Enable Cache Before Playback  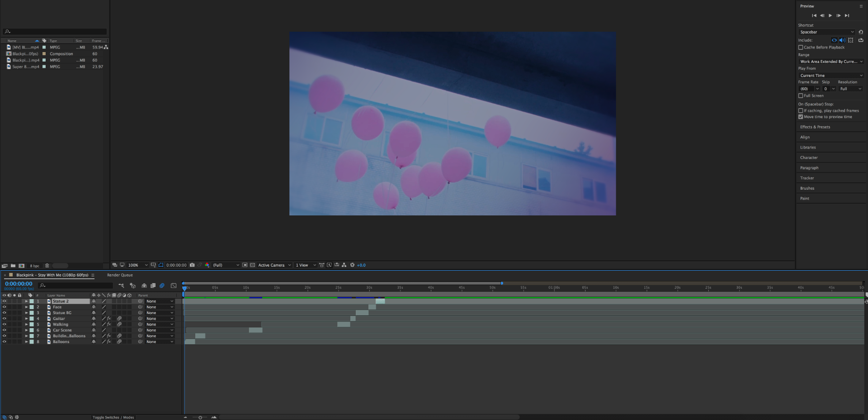coord(801,47)
